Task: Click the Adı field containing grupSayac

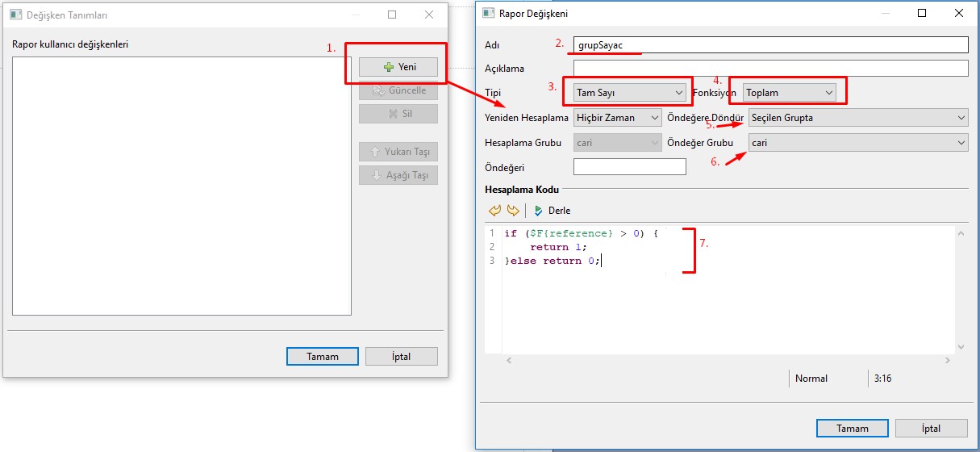Action: 770,45
